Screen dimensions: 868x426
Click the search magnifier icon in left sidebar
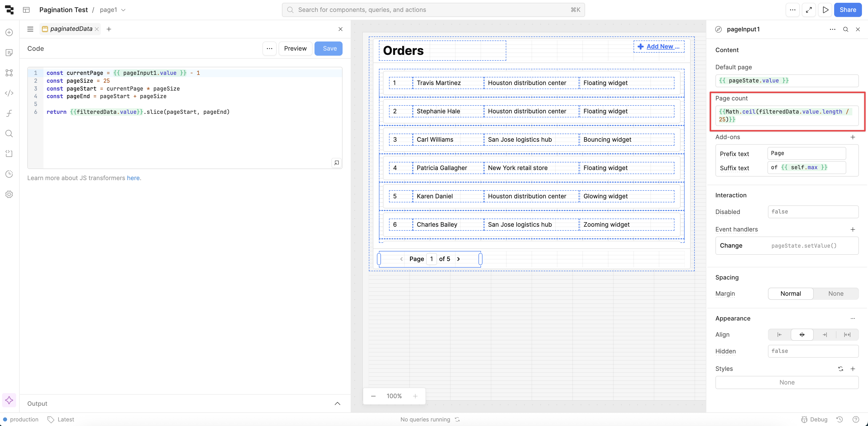click(9, 134)
